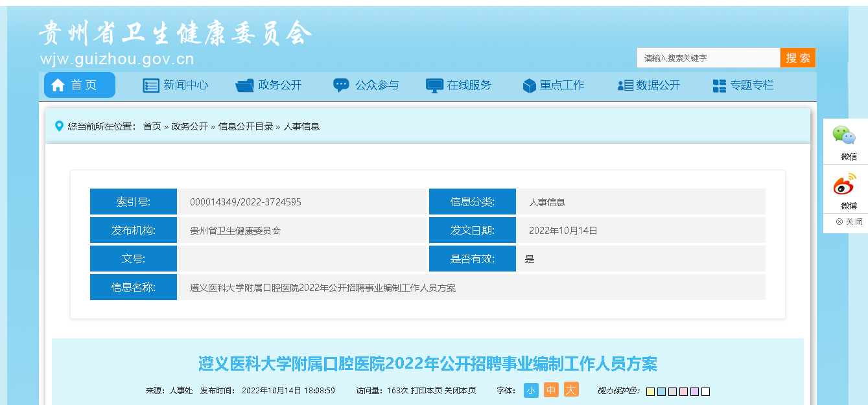The height and width of the screenshot is (405, 868).
Task: Click the 打印本页 print link
Action: click(x=426, y=391)
